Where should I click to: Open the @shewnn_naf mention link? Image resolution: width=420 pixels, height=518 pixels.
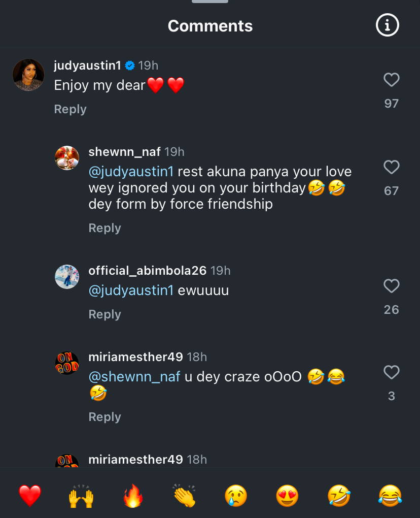134,377
